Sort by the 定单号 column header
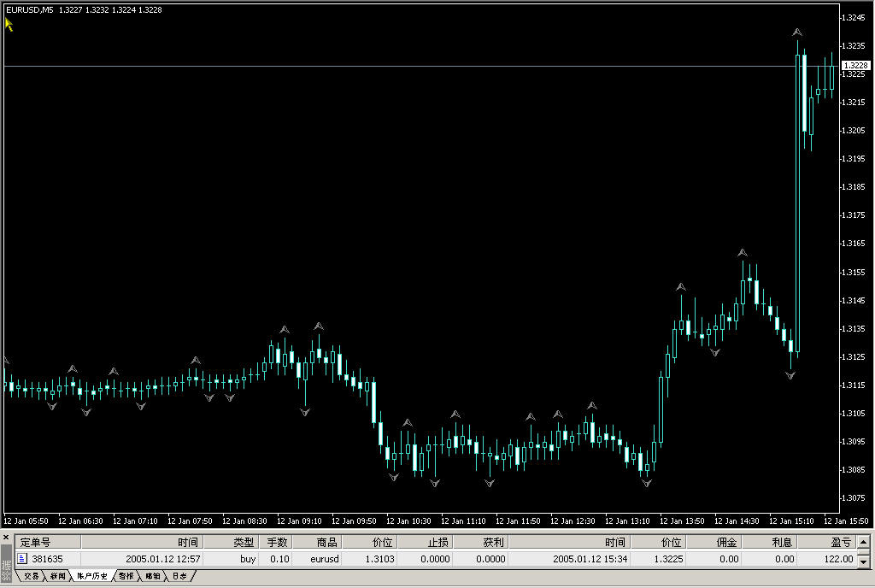Viewport: 875px width, 588px height. coord(48,542)
